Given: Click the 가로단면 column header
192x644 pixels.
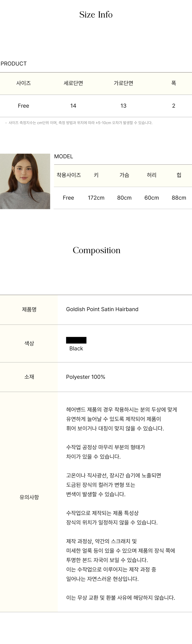Looking at the screenshot, I should (123, 83).
